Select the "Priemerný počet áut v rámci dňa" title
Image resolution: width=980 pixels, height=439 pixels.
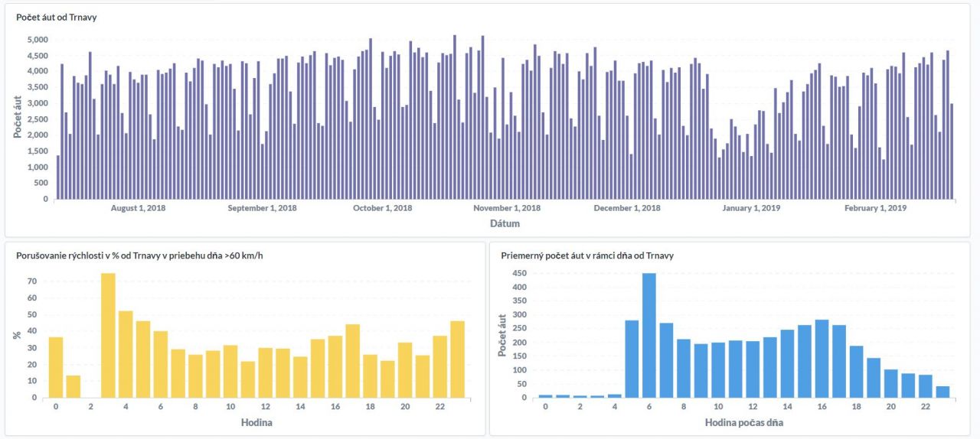pos(586,255)
